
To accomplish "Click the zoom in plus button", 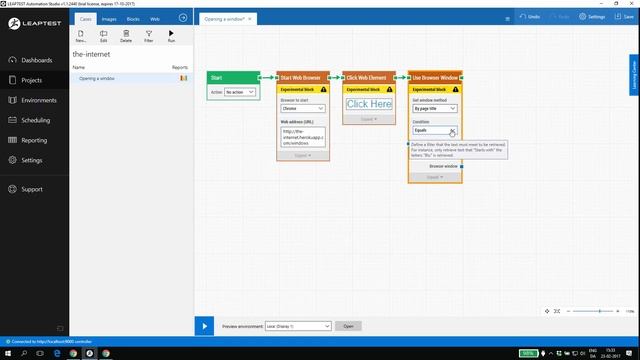I will point(618,311).
